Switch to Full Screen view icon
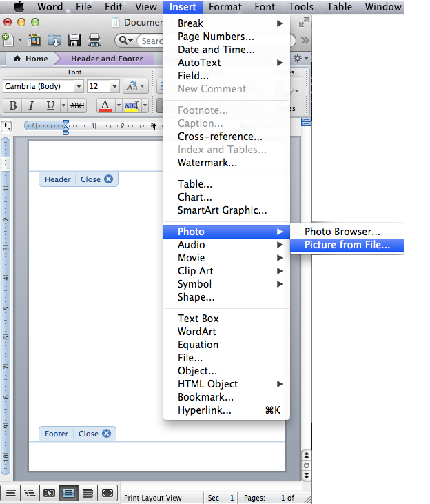 click(x=107, y=493)
